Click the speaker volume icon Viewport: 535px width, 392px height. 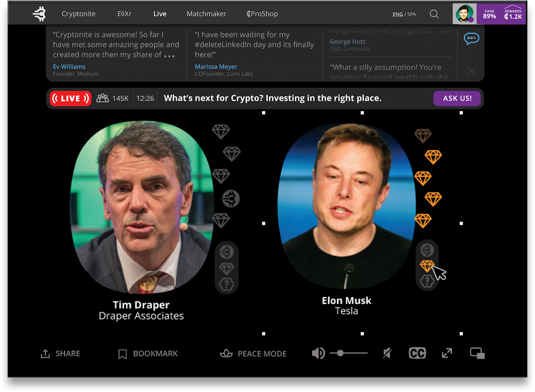[318, 353]
